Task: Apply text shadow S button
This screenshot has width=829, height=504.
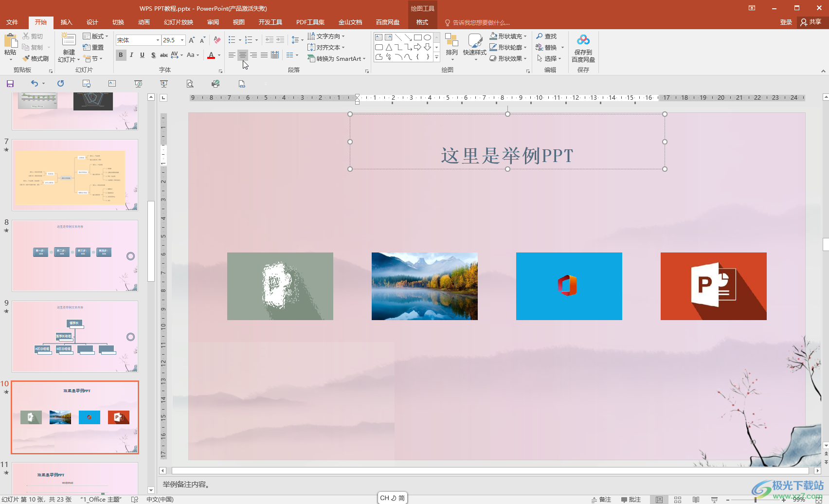Action: pyautogui.click(x=153, y=55)
